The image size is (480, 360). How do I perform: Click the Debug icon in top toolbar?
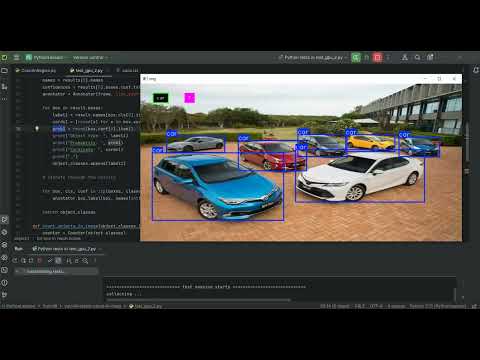[366, 57]
